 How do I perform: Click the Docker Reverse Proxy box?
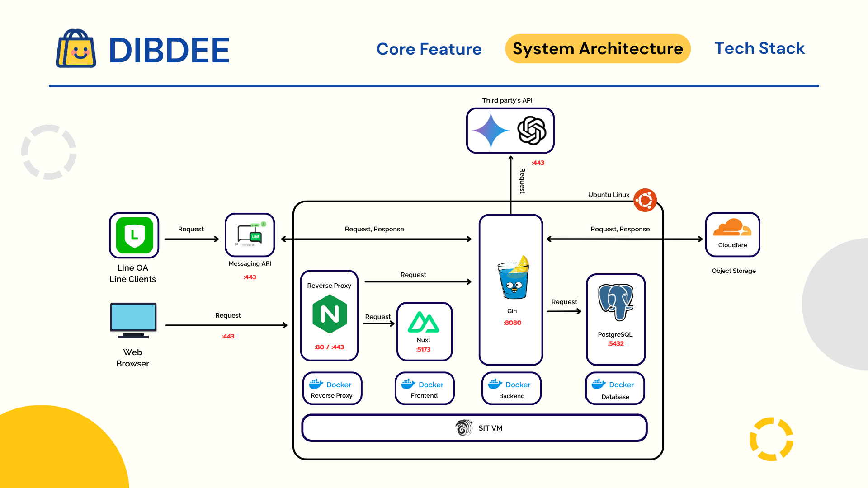332,389
